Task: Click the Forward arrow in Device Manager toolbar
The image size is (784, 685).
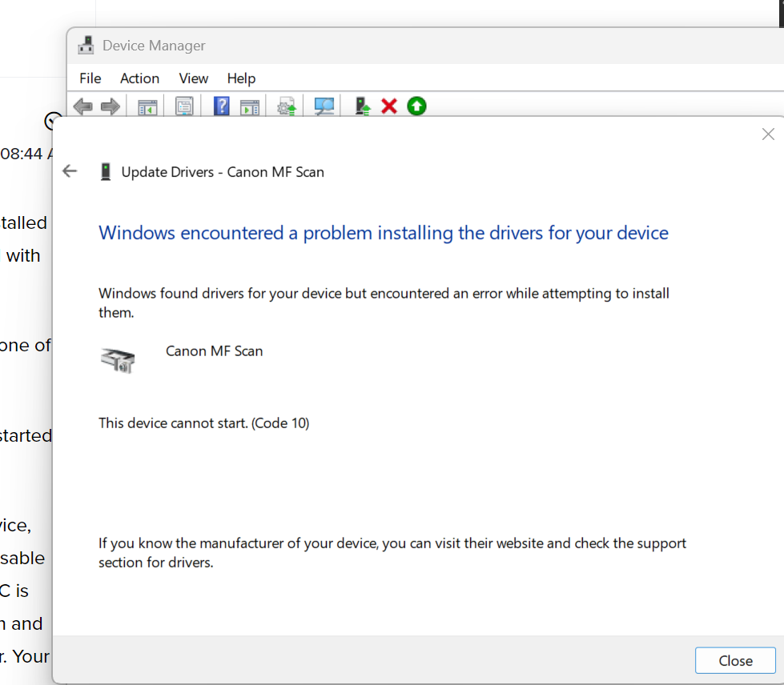Action: tap(111, 106)
